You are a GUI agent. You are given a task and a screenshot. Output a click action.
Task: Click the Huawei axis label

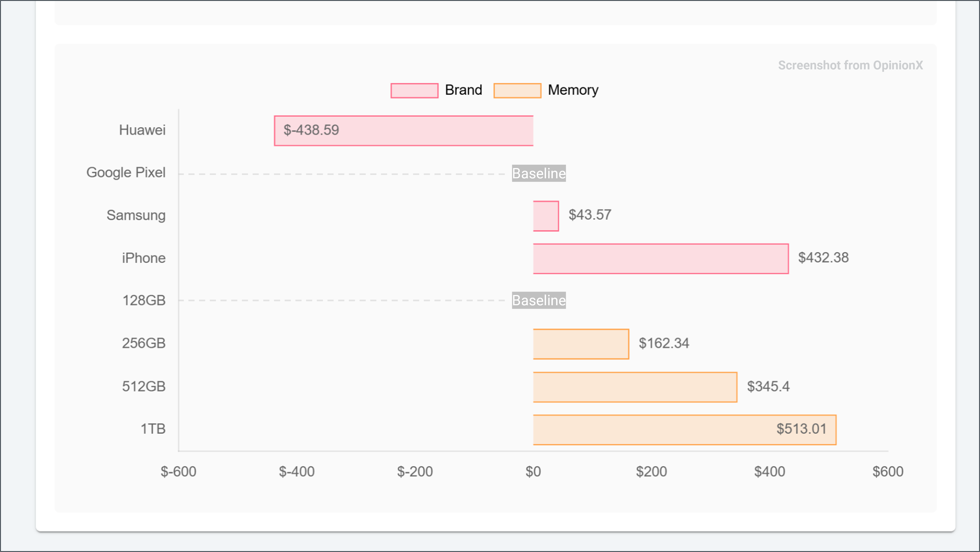[x=142, y=130]
